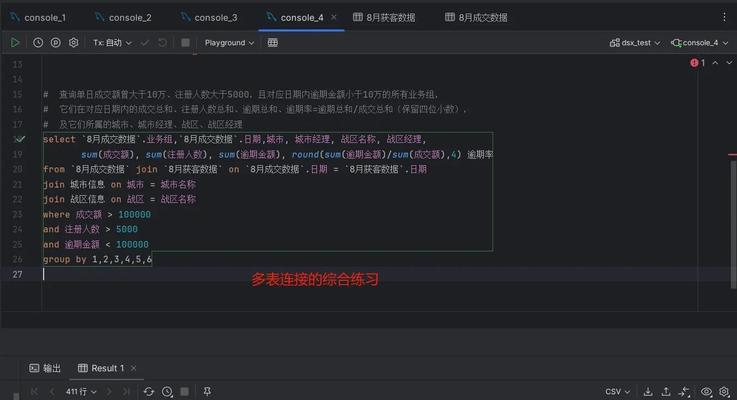Go to next page of results
737x400 pixels.
click(109, 392)
